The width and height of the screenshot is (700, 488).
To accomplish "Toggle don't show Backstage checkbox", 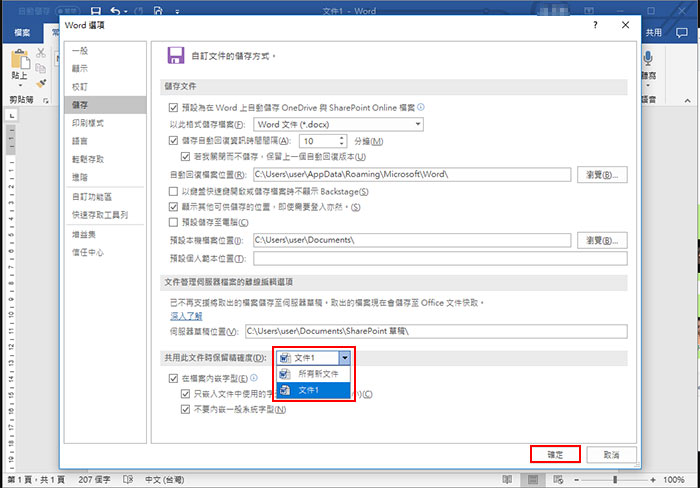I will [173, 192].
